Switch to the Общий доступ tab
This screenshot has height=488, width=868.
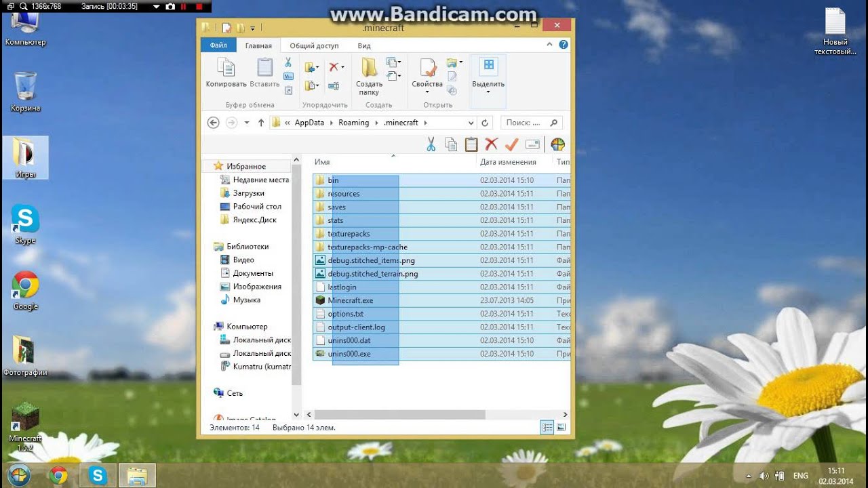(314, 45)
